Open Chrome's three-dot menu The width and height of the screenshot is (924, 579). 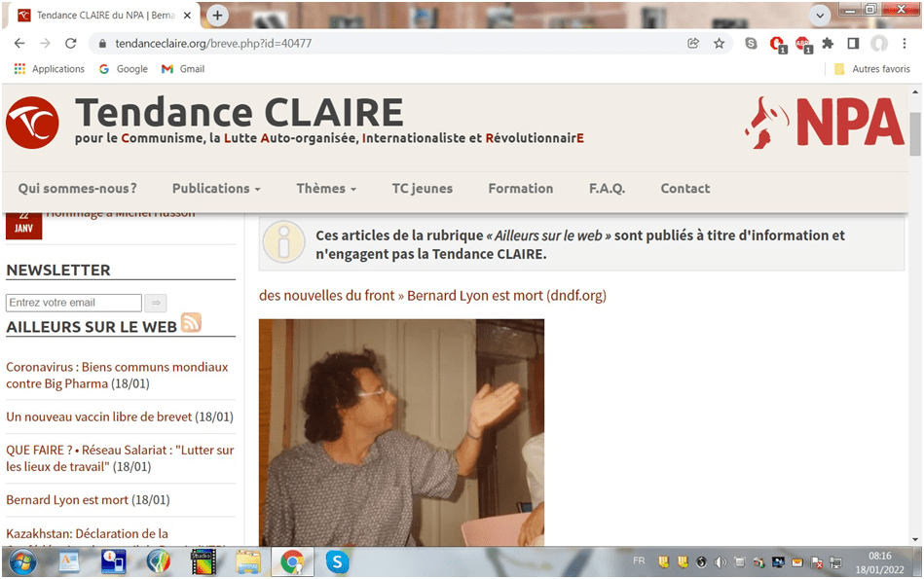[905, 43]
